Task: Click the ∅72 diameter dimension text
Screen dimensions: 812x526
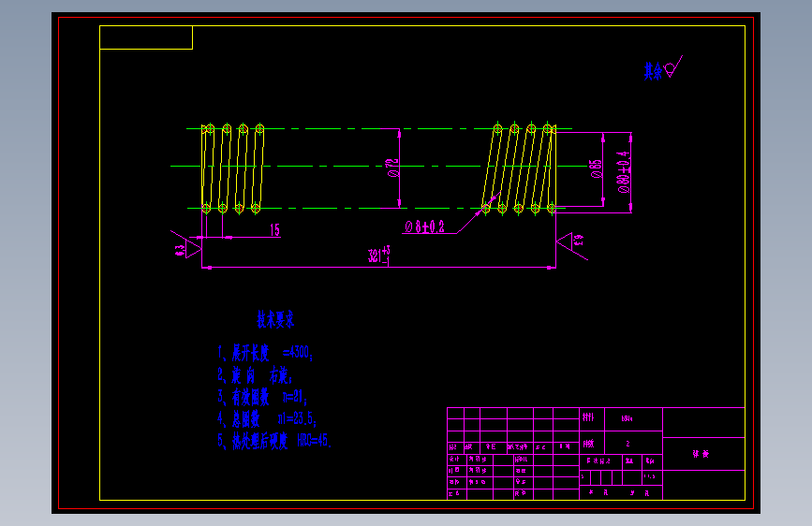Action: click(x=393, y=168)
